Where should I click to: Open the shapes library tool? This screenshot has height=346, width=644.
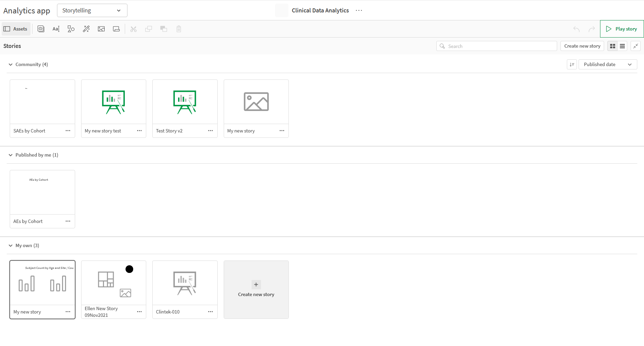coord(71,29)
